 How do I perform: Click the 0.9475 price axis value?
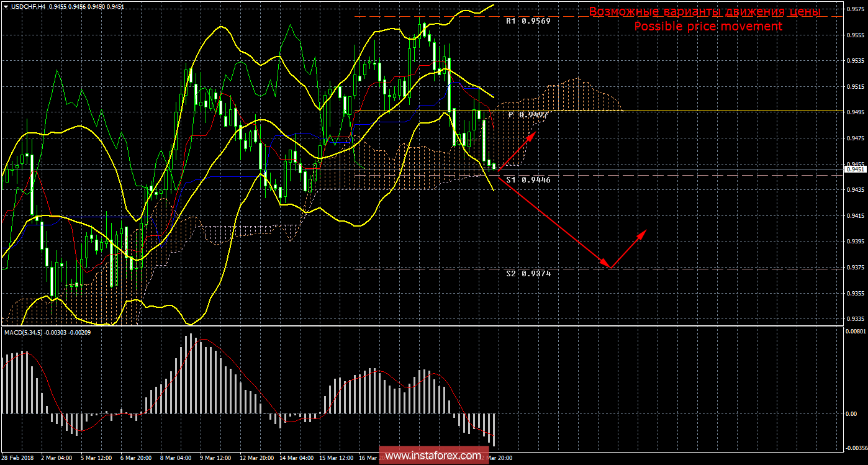(856, 138)
